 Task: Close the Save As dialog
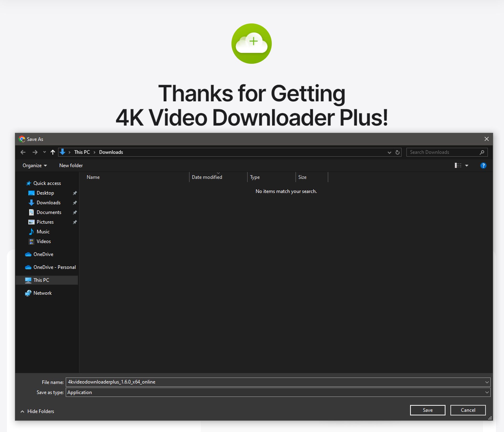pyautogui.click(x=486, y=139)
